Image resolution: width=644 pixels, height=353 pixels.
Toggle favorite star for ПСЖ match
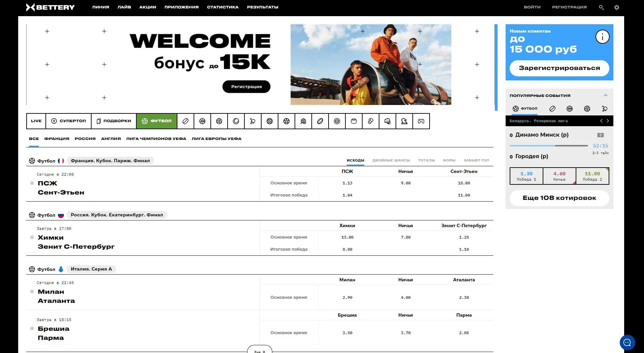[x=32, y=183]
